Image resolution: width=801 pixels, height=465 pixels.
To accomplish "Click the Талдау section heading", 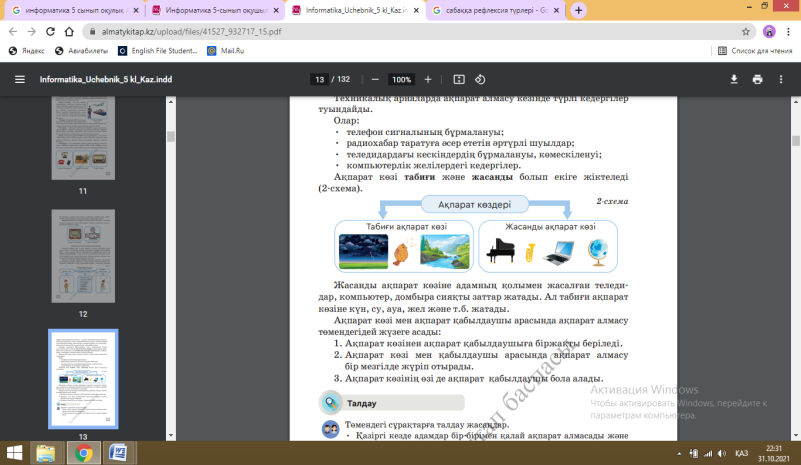I will tap(362, 403).
